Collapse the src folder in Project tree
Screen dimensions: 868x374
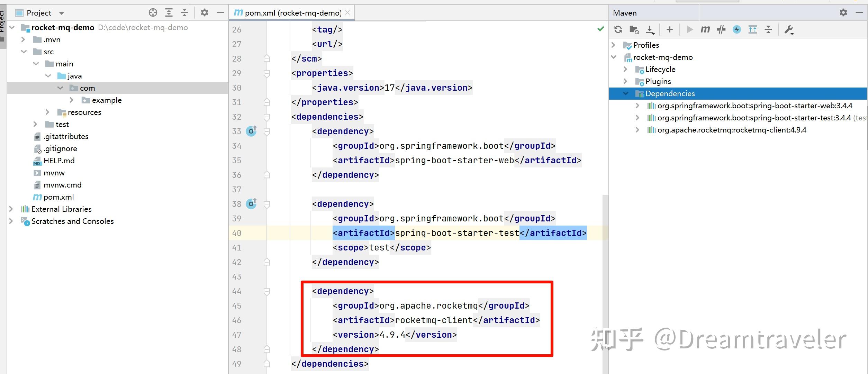coord(24,51)
